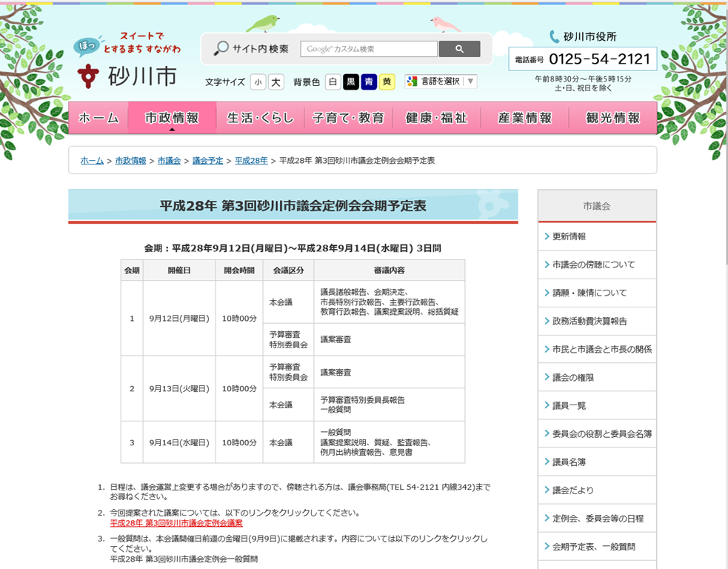The height and width of the screenshot is (569, 728).
Task: Go to 平成28年 in the breadcrumb
Action: [x=251, y=160]
